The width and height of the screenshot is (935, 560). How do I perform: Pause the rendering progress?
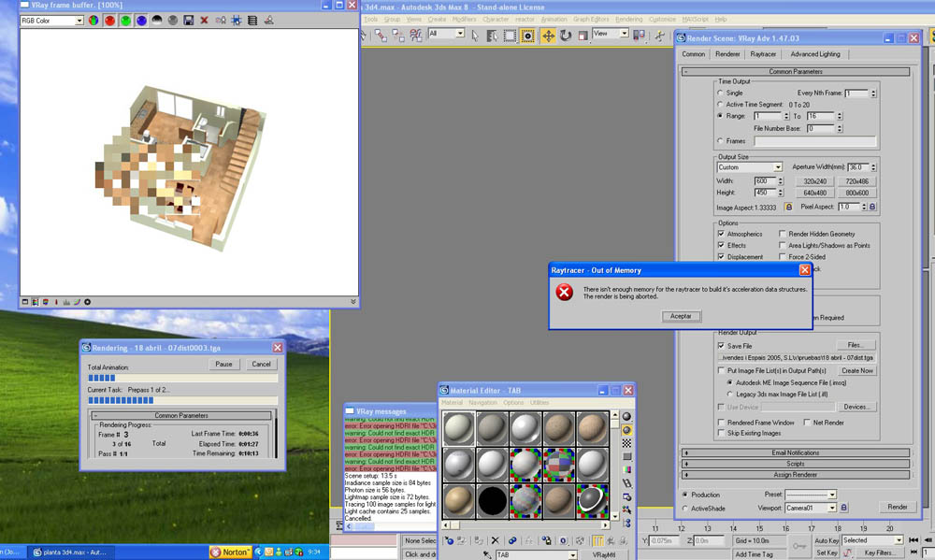223,364
